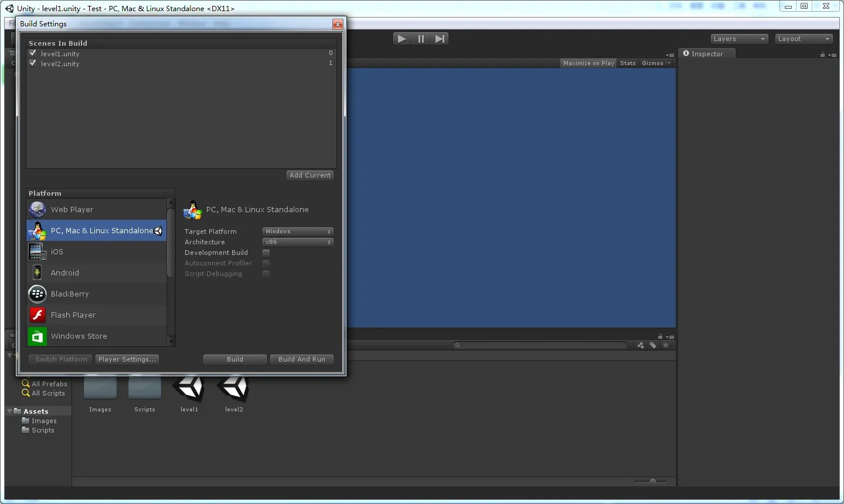Select the Android platform icon
Screen dimensions: 844x504
pyautogui.click(x=38, y=273)
